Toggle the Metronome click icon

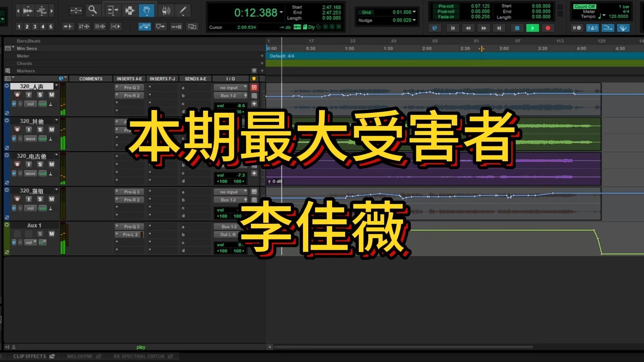(592, 28)
